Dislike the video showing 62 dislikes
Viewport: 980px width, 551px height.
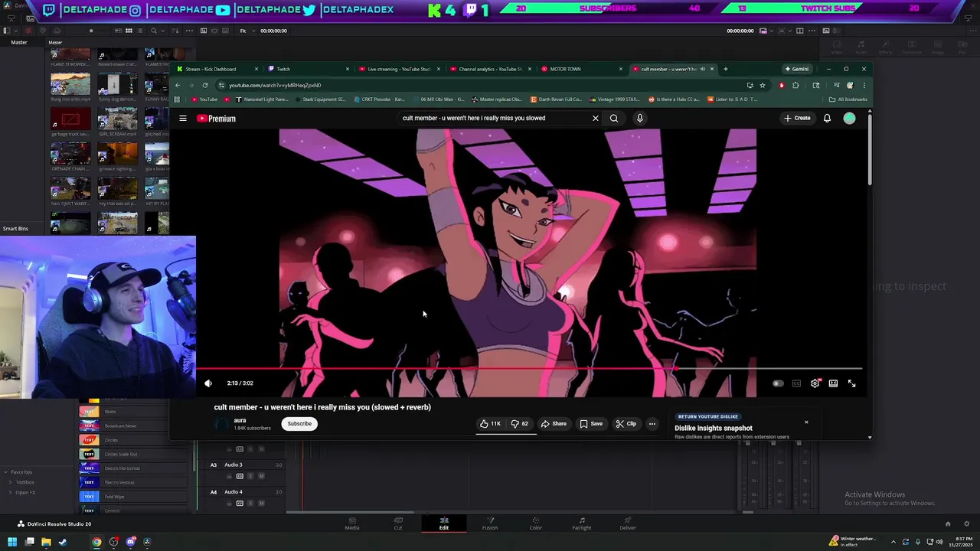click(x=519, y=424)
